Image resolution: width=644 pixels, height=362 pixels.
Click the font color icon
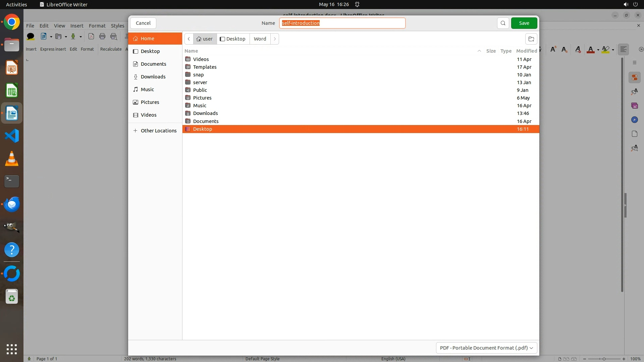pos(590,50)
